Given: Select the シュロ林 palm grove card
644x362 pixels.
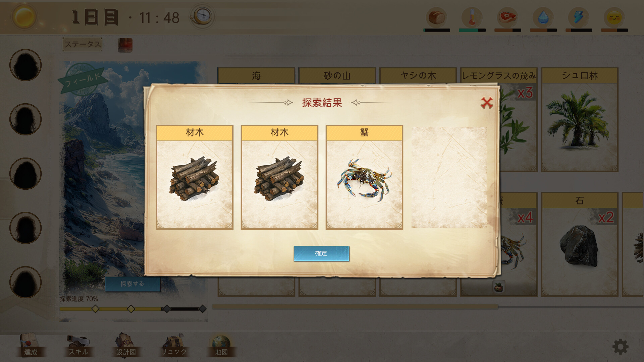Looking at the screenshot, I should point(580,120).
